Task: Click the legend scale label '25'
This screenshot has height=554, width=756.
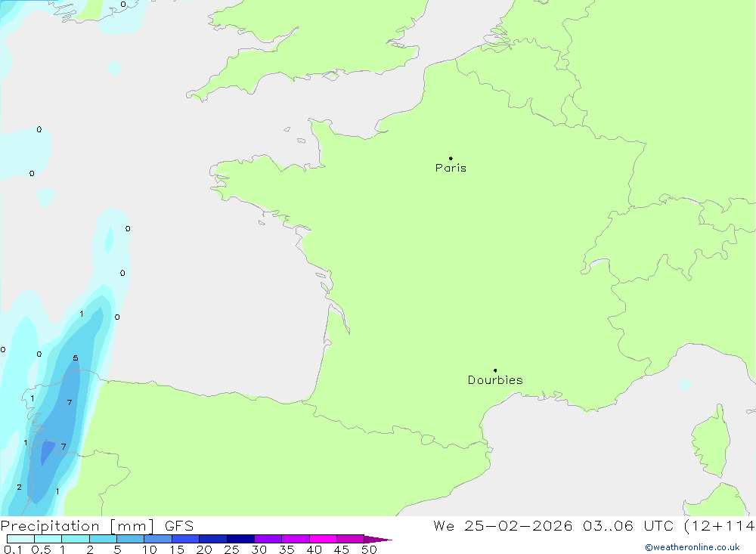Action: (231, 549)
